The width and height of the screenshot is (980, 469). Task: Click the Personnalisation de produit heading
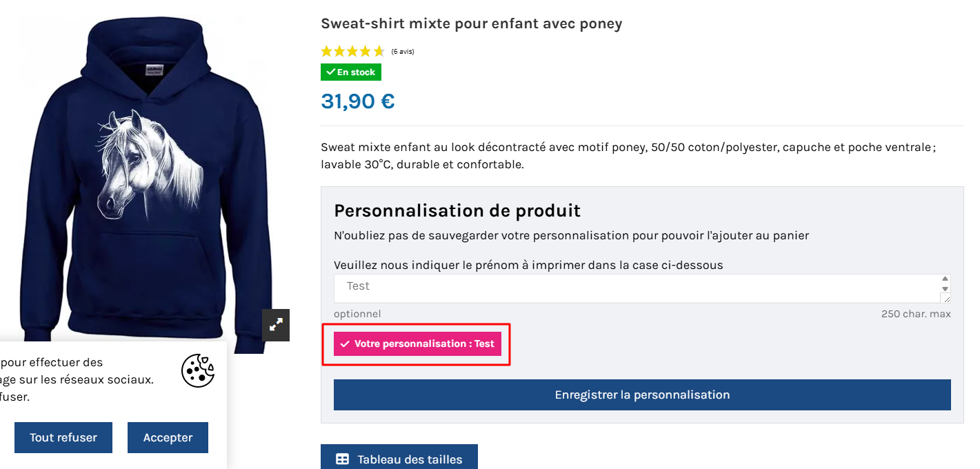457,210
